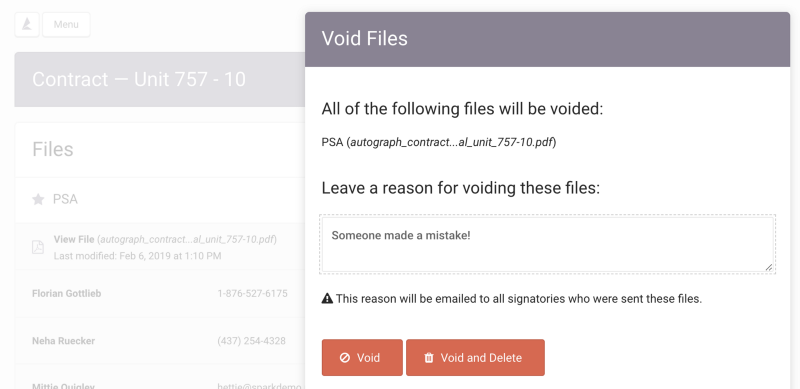Screen dimensions: 800x389
Task: Click the PDF file icon beside View File
Action: (x=38, y=248)
